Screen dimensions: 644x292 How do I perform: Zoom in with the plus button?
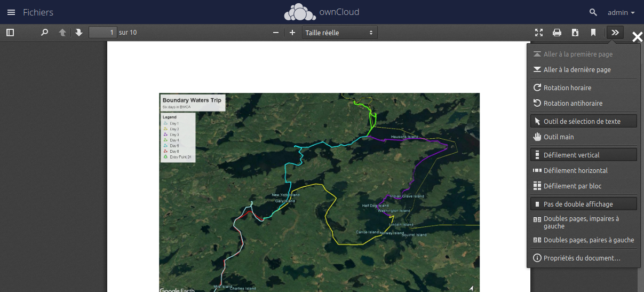(x=292, y=33)
